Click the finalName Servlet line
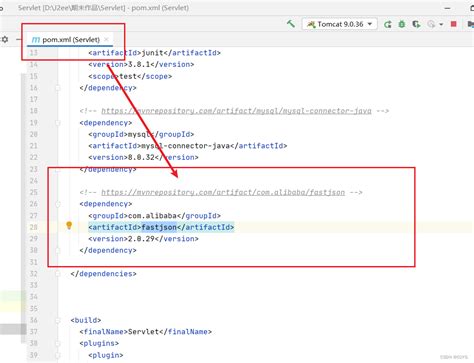The width and height of the screenshot is (474, 363). click(x=146, y=332)
